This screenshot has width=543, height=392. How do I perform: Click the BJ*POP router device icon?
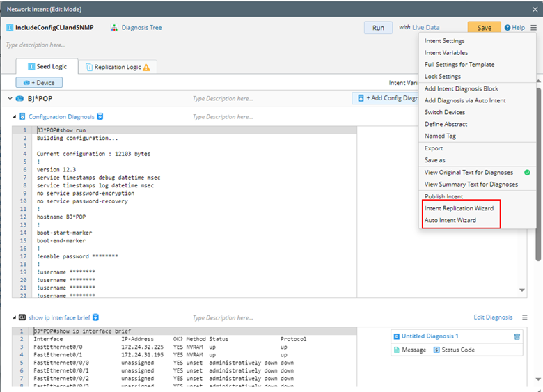coord(19,99)
